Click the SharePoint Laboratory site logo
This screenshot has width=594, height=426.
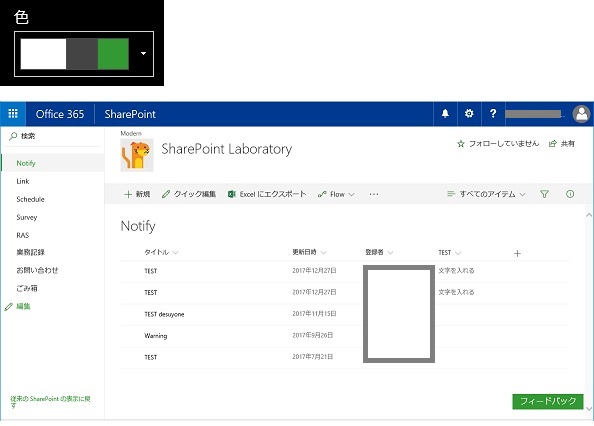coord(137,155)
